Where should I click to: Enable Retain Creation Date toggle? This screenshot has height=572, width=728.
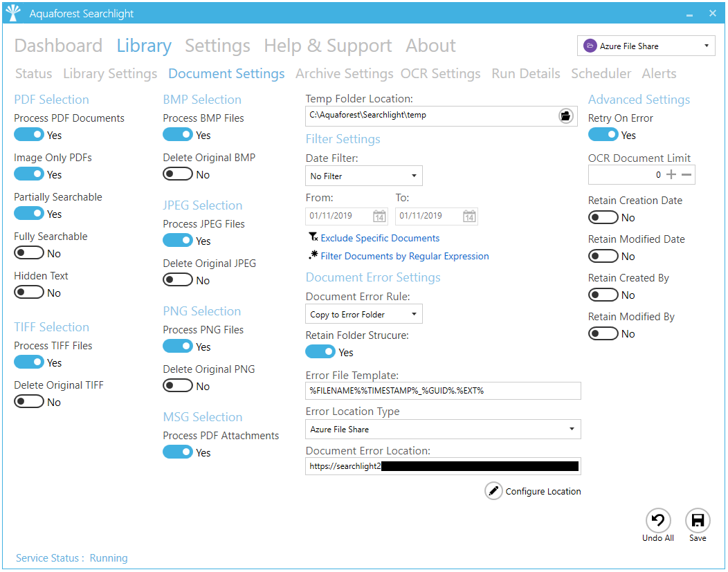pos(603,218)
